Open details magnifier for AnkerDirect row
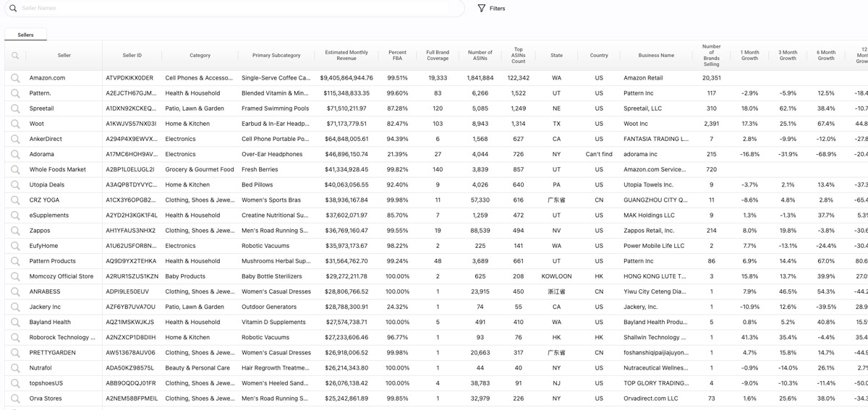The height and width of the screenshot is (410, 868). point(15,139)
